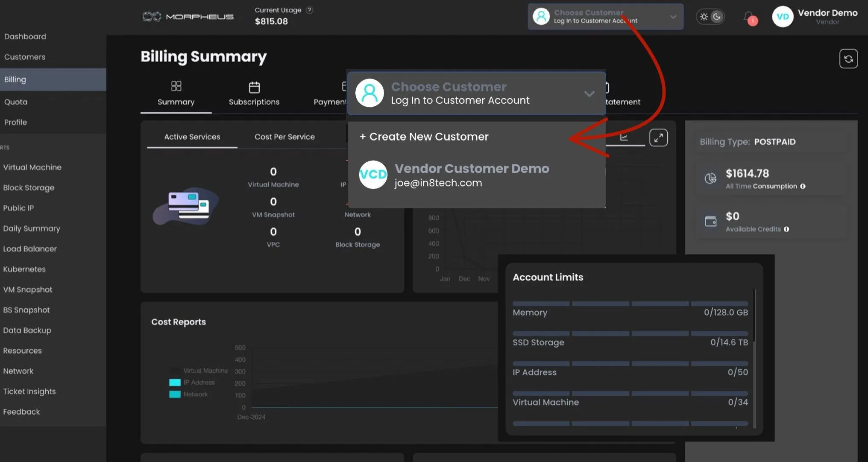Image resolution: width=868 pixels, height=462 pixels.
Task: Click the Morpheus logo
Action: (188, 17)
